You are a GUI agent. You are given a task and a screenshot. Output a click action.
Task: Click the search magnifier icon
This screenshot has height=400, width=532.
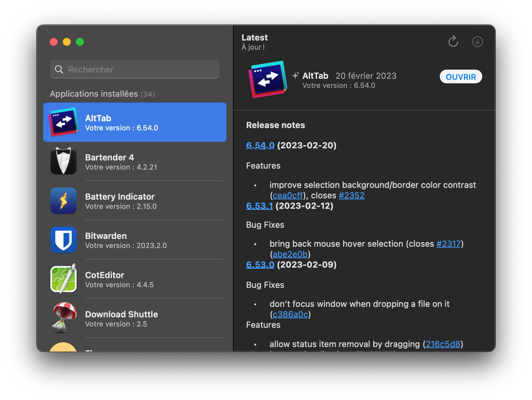[x=59, y=69]
